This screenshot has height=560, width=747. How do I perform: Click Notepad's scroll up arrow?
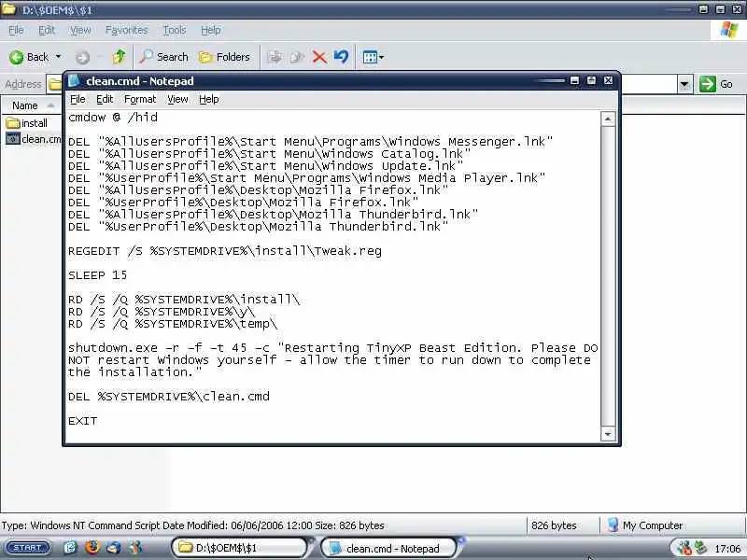tap(608, 119)
